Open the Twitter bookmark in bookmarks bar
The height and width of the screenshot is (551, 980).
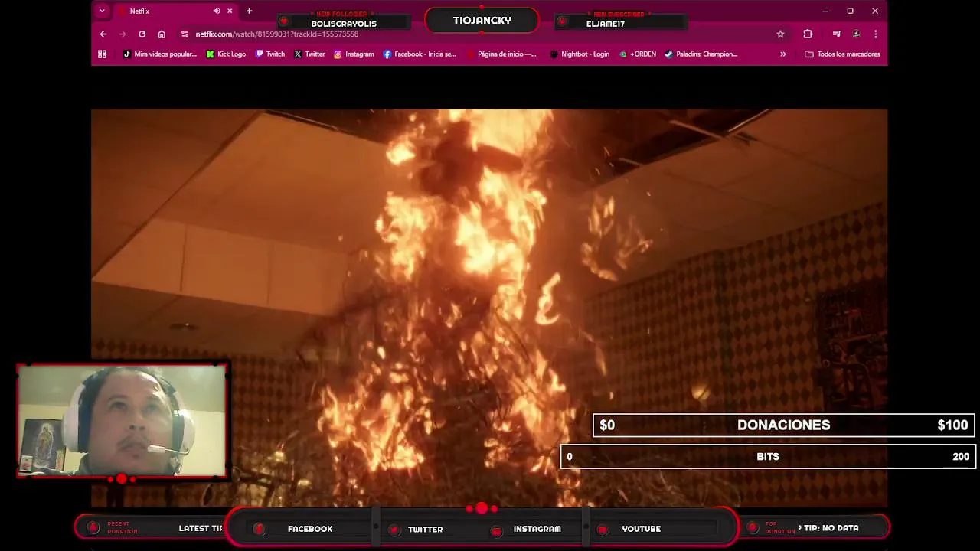309,54
